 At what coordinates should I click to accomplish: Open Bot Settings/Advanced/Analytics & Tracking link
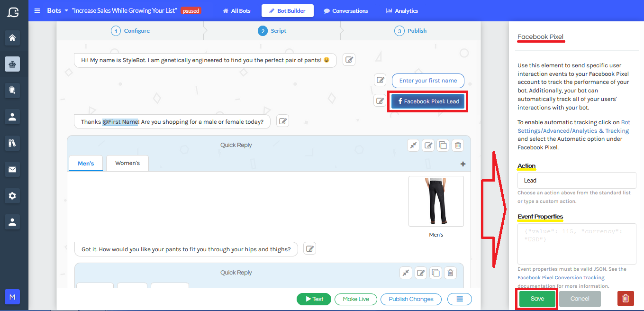pos(573,127)
